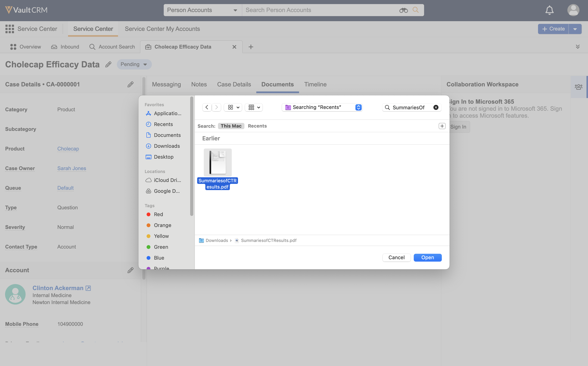Clear the SummariesOf search text
This screenshot has height=366, width=588.
pos(436,108)
